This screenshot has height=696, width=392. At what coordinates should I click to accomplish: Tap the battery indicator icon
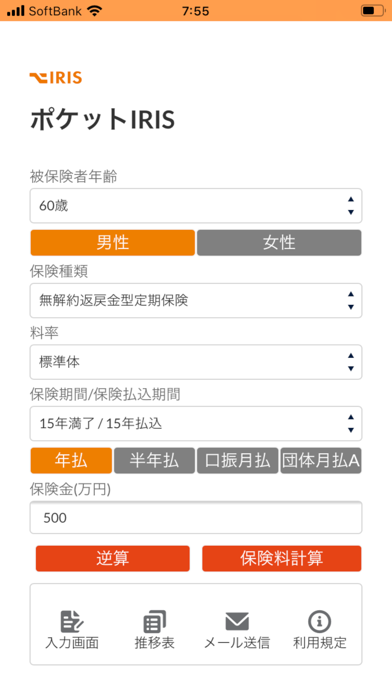pyautogui.click(x=373, y=11)
